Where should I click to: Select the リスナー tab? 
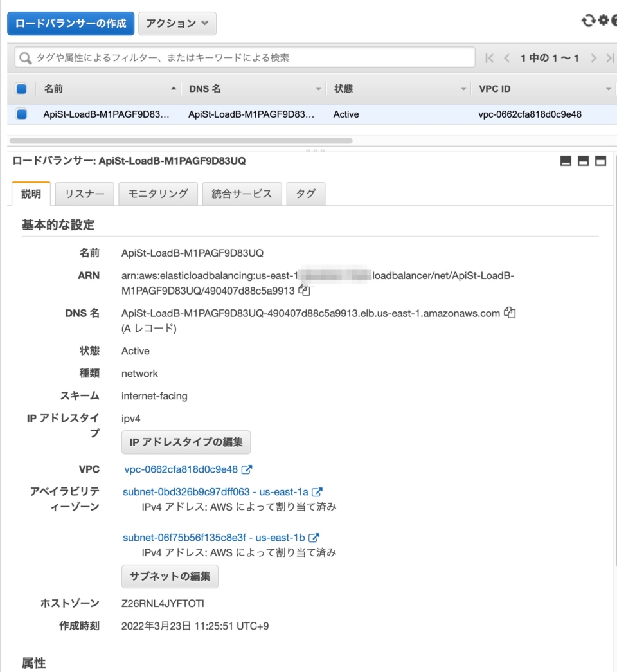tap(85, 194)
